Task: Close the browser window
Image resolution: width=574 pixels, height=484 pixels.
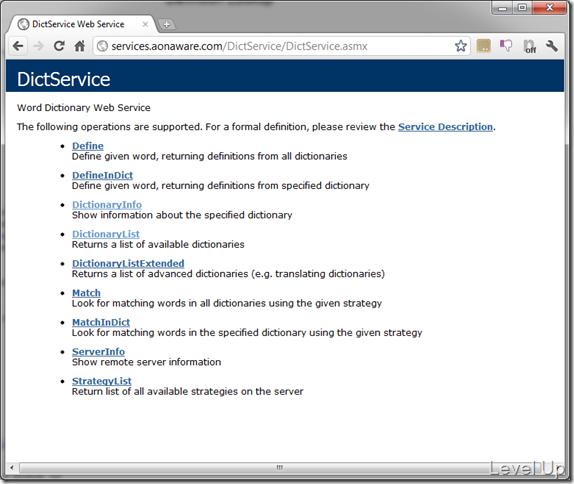Action: pyautogui.click(x=549, y=8)
